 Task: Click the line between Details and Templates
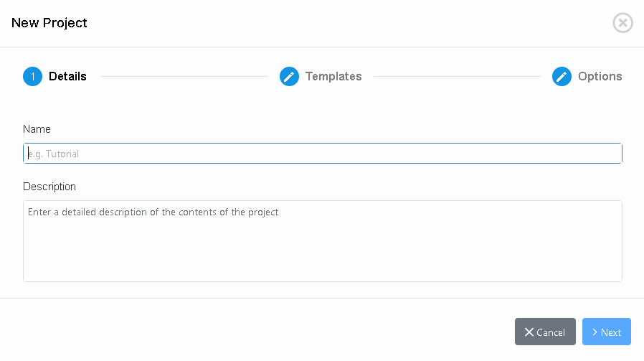point(184,76)
